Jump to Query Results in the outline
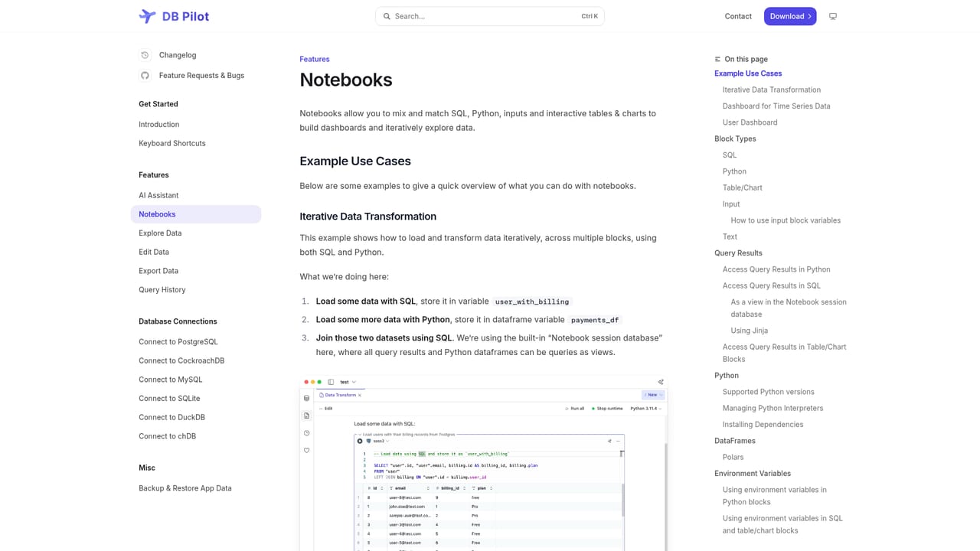This screenshot has height=551, width=980. pyautogui.click(x=738, y=253)
